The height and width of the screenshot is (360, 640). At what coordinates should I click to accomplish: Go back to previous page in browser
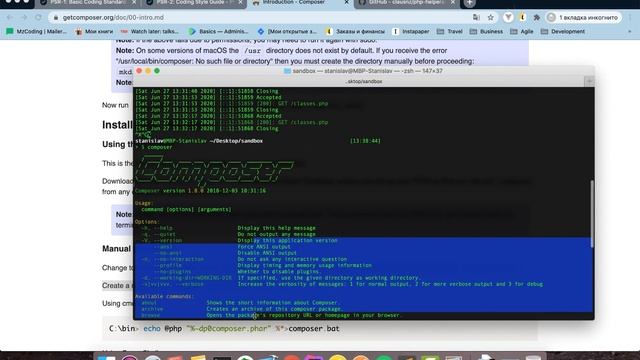point(9,18)
